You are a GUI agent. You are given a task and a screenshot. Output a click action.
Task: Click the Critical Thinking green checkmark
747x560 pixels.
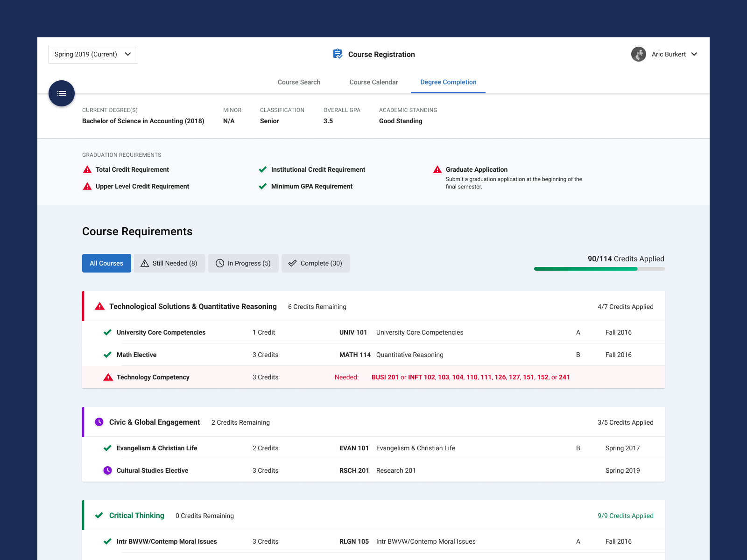pyautogui.click(x=99, y=515)
